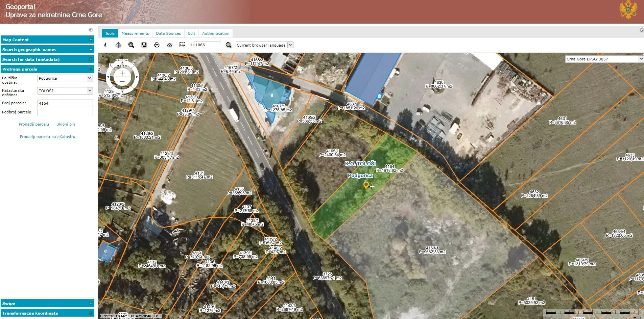644x319 pixels.
Task: Click the printer icon to print the map
Action: (x=157, y=45)
